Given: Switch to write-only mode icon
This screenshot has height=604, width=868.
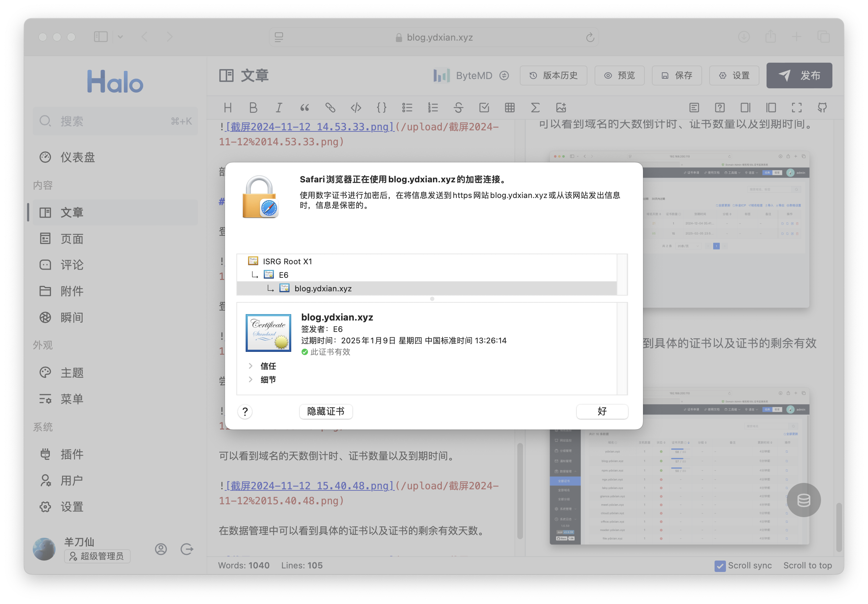Looking at the screenshot, I should pos(746,108).
